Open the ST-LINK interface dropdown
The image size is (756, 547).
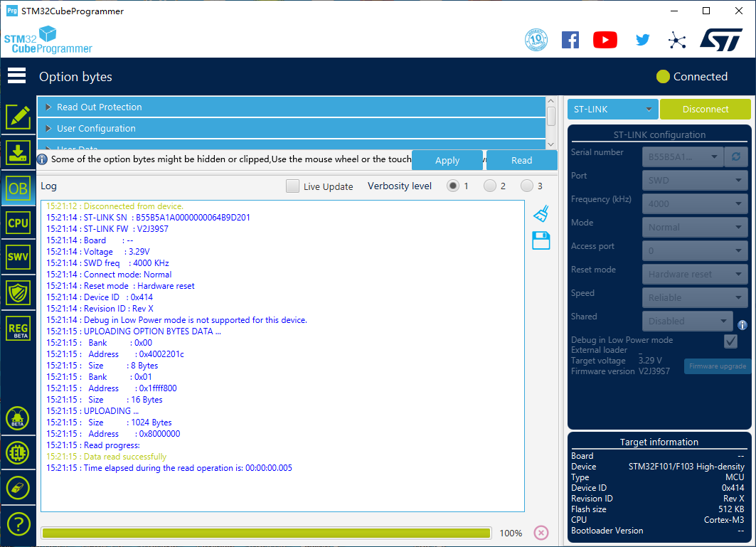pyautogui.click(x=613, y=109)
